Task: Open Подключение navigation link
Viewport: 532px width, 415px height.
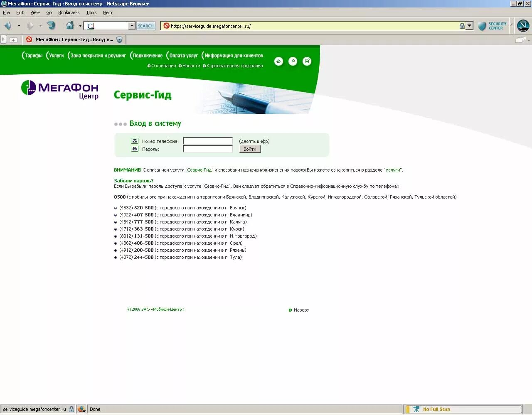Action: click(x=148, y=56)
